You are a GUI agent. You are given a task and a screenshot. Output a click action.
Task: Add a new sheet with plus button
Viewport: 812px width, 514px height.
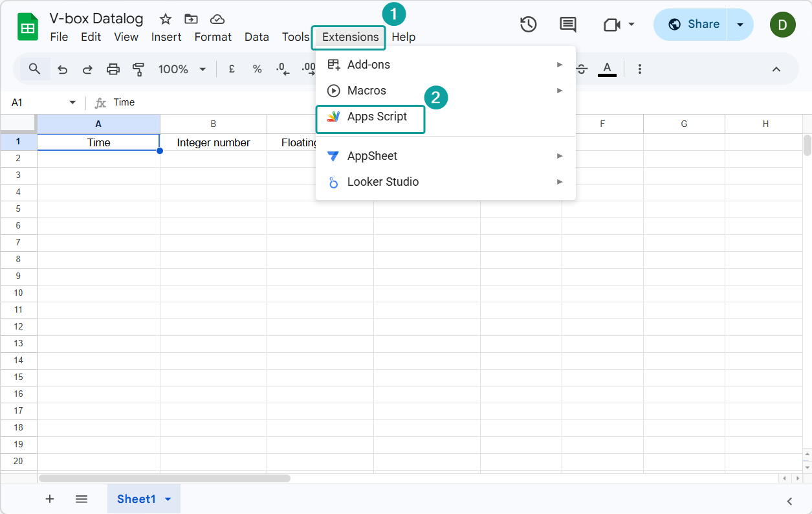(x=50, y=499)
